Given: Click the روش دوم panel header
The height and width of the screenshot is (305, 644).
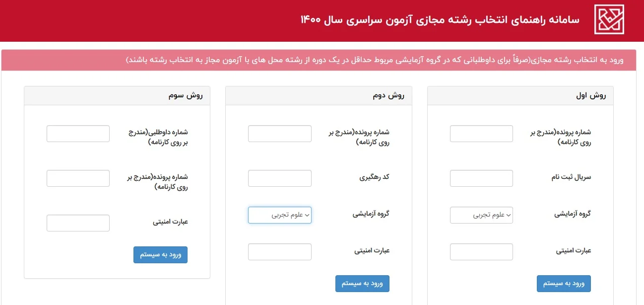Looking at the screenshot, I should [319, 96].
